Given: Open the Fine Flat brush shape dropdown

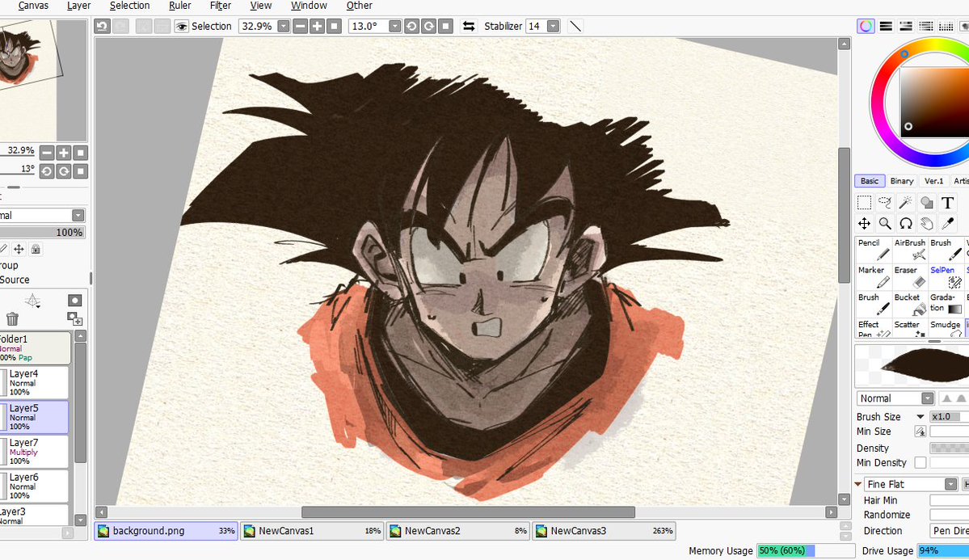Looking at the screenshot, I should (950, 484).
